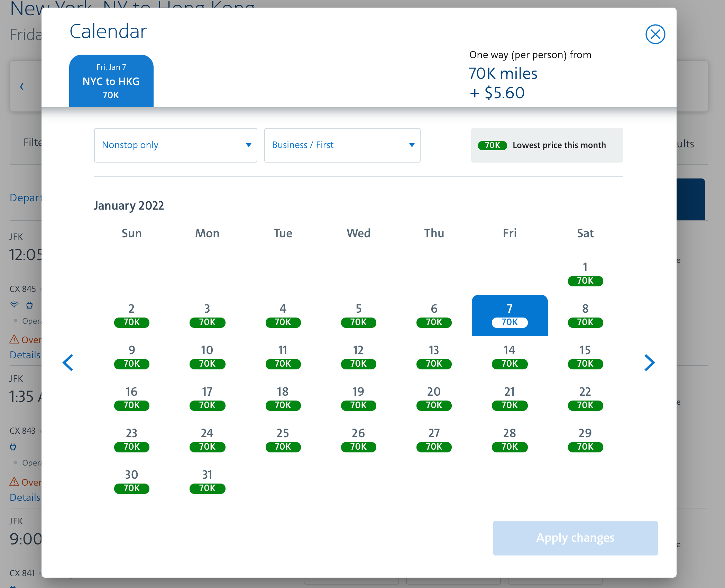Image resolution: width=725 pixels, height=588 pixels.
Task: Click the Apply changes button
Action: pyautogui.click(x=575, y=538)
